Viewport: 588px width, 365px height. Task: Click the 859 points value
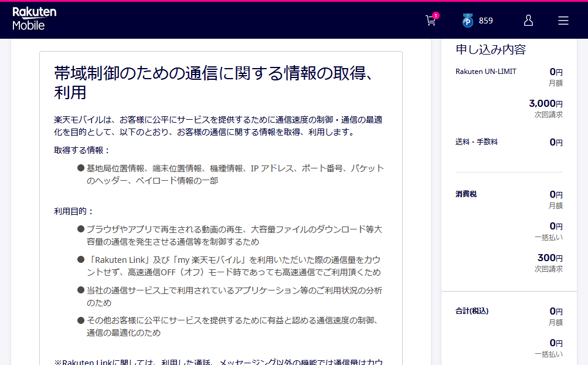pos(485,21)
